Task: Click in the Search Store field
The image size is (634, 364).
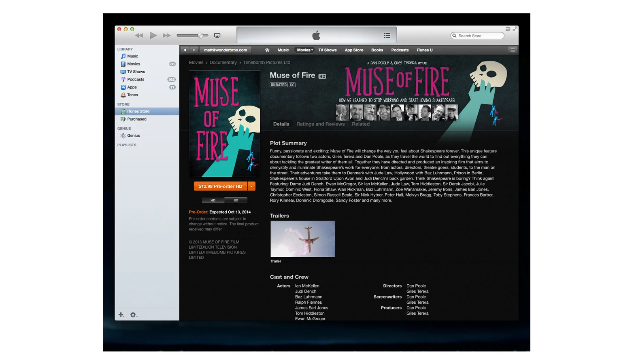Action: pos(477,36)
